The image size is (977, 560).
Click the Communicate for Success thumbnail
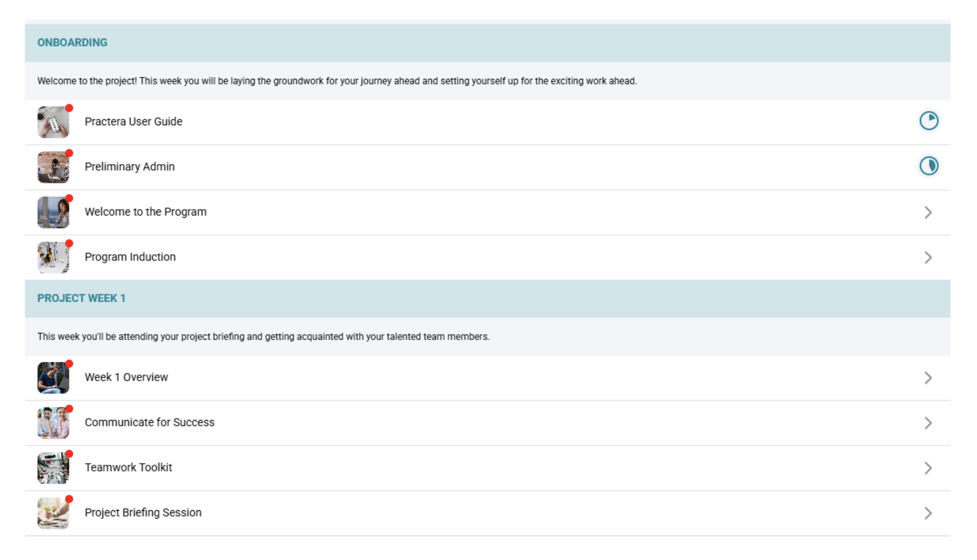53,423
